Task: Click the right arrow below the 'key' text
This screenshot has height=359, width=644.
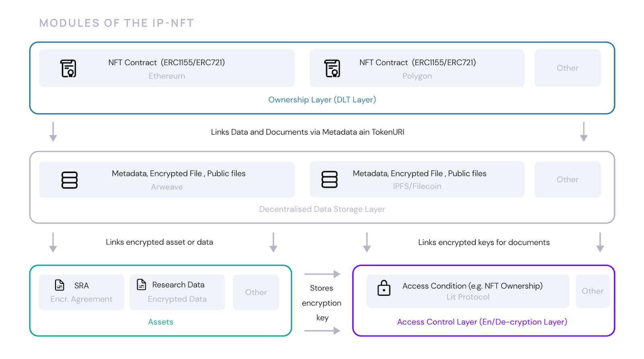Action: pos(322,331)
